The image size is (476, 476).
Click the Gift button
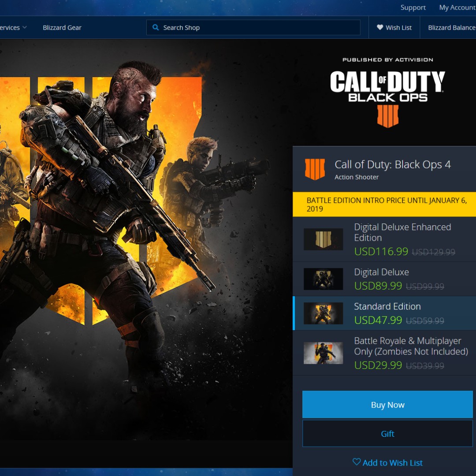pos(387,434)
